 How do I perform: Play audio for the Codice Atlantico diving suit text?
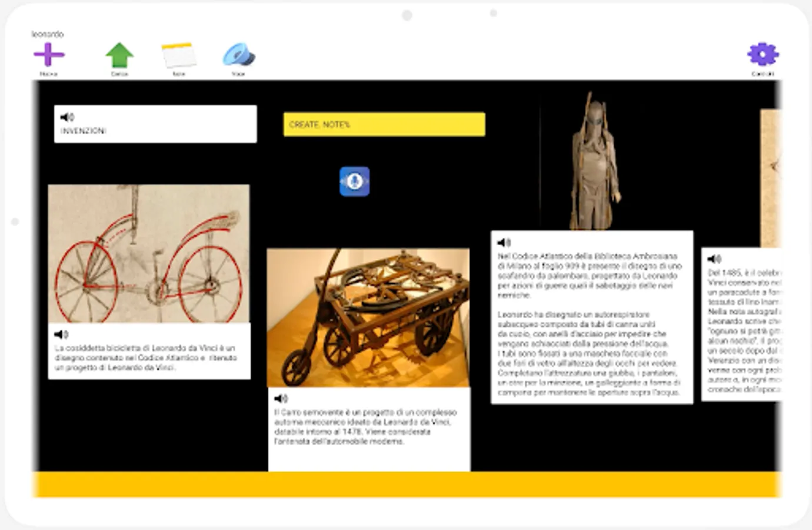504,243
